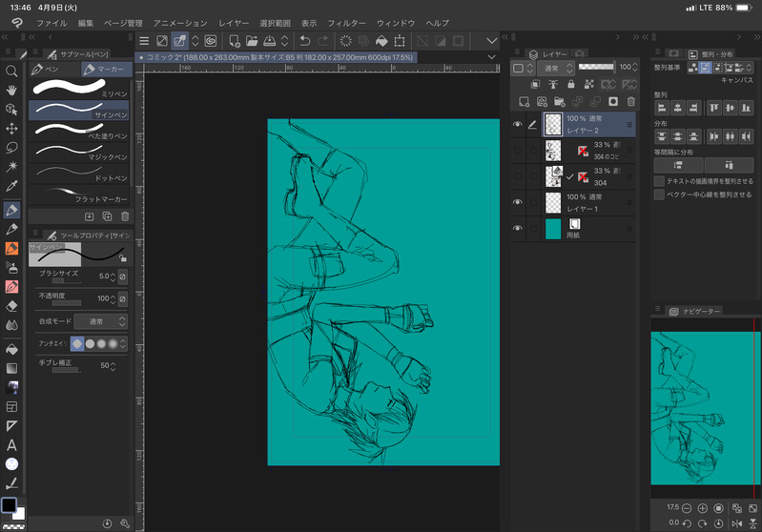Select the magnifier zoom tool

tap(11, 71)
